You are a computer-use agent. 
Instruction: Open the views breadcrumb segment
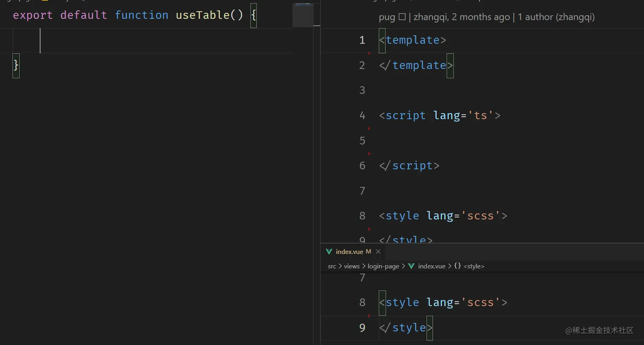pos(352,266)
